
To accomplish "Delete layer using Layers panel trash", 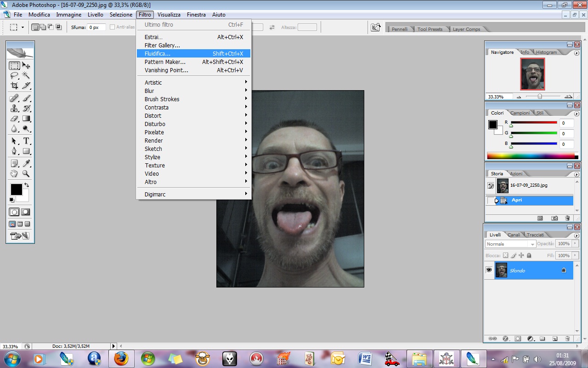I will pos(567,339).
